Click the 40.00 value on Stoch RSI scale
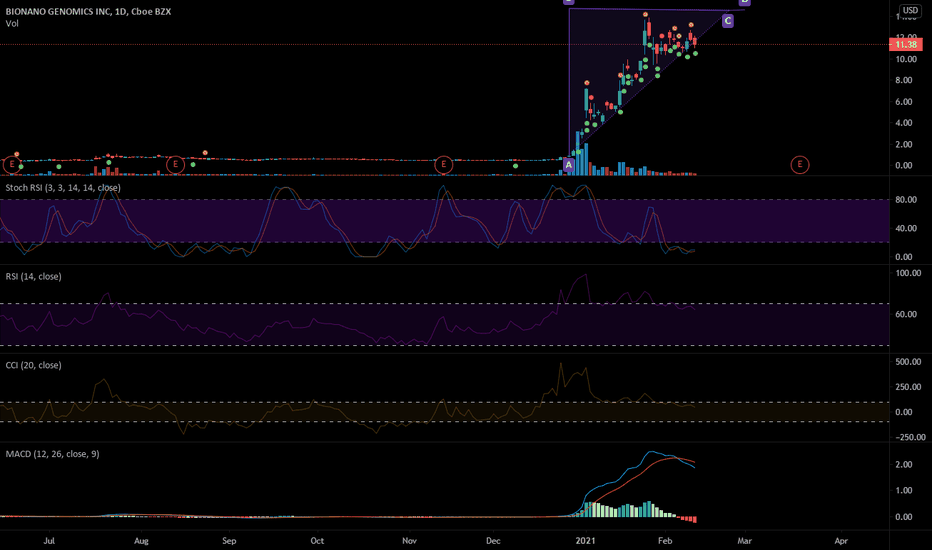 (x=906, y=228)
